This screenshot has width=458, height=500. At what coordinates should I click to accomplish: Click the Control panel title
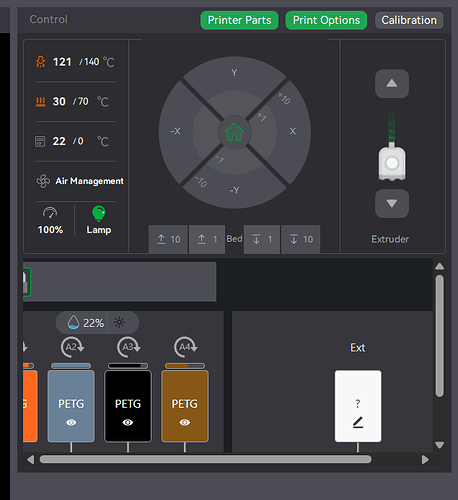pyautogui.click(x=49, y=19)
